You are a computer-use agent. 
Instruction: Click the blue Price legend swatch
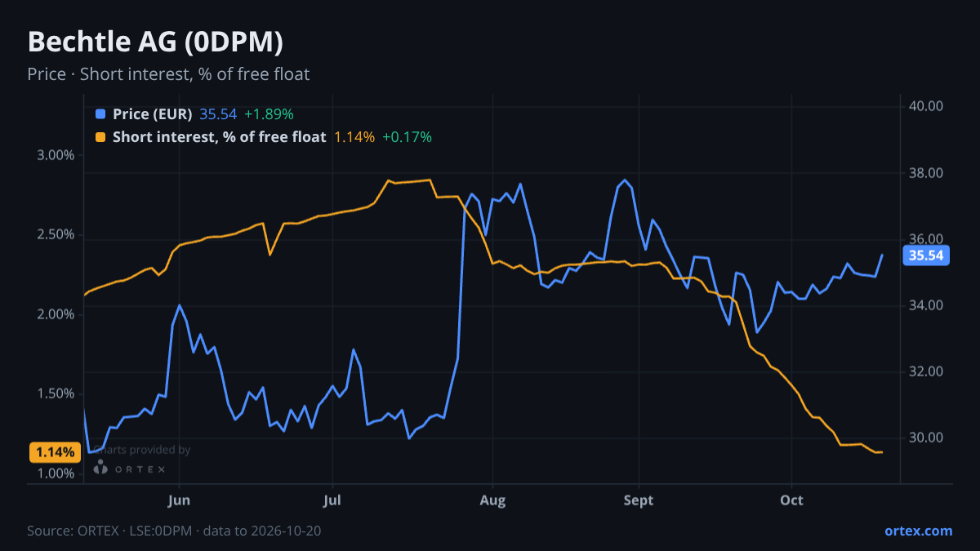pyautogui.click(x=100, y=114)
